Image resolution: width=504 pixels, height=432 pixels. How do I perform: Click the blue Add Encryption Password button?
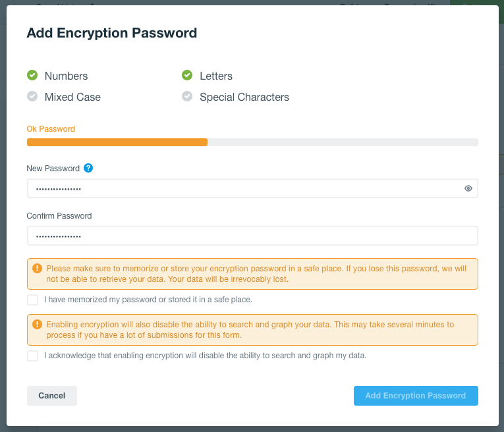(x=416, y=396)
